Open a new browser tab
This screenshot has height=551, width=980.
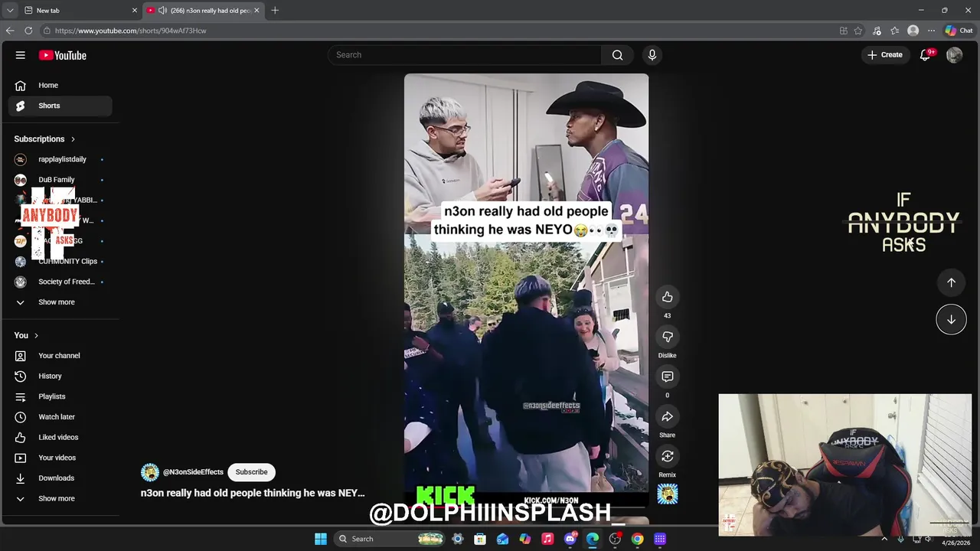pos(275,10)
